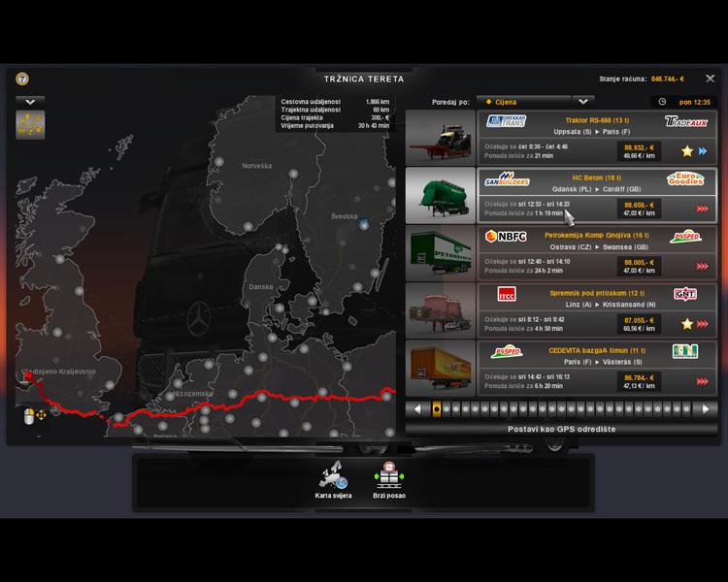Viewport: 728px width, 582px height.
Task: Click blue arrows on Traktor RS-666 job
Action: point(702,151)
